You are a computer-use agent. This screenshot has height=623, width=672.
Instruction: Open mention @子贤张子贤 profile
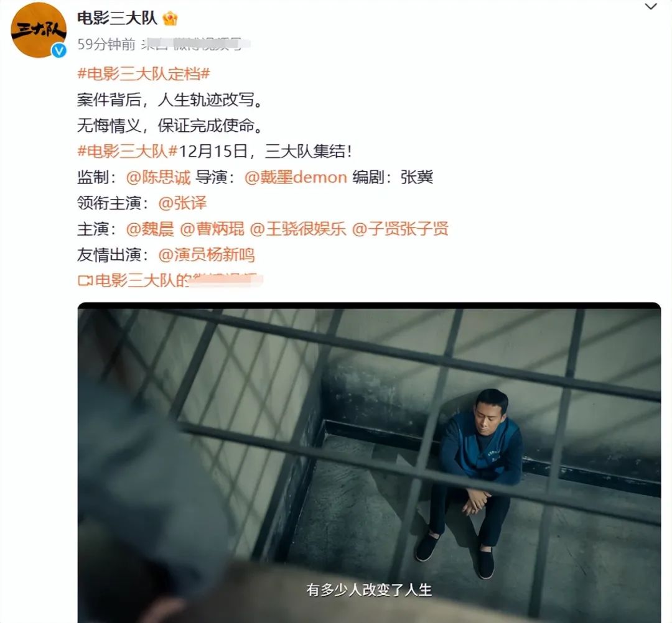400,229
